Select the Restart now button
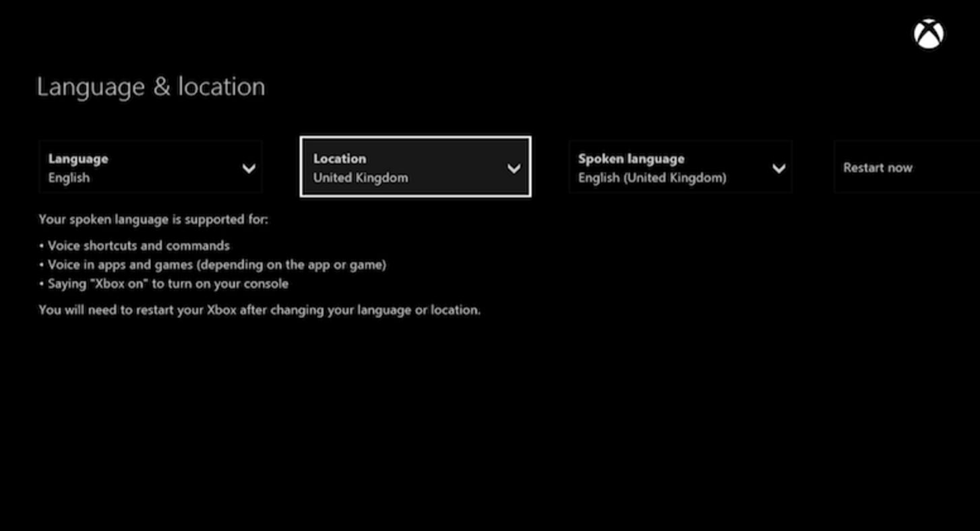The image size is (980, 531). [x=878, y=167]
